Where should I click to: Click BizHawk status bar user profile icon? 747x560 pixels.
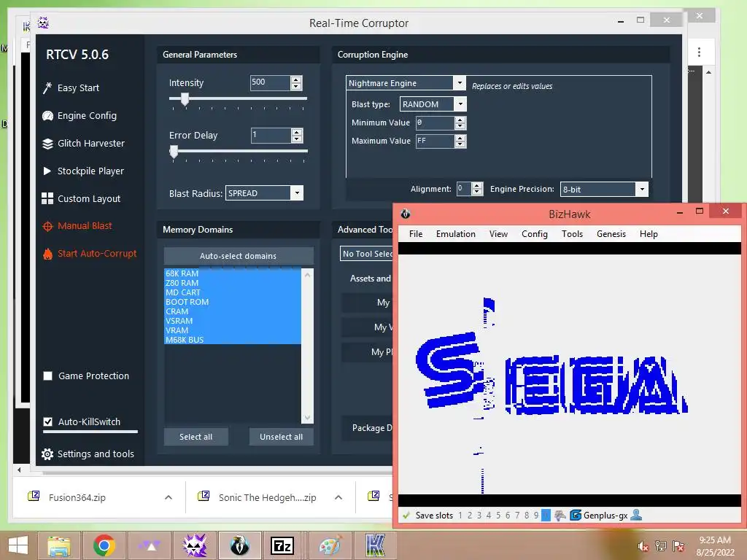[636, 516]
